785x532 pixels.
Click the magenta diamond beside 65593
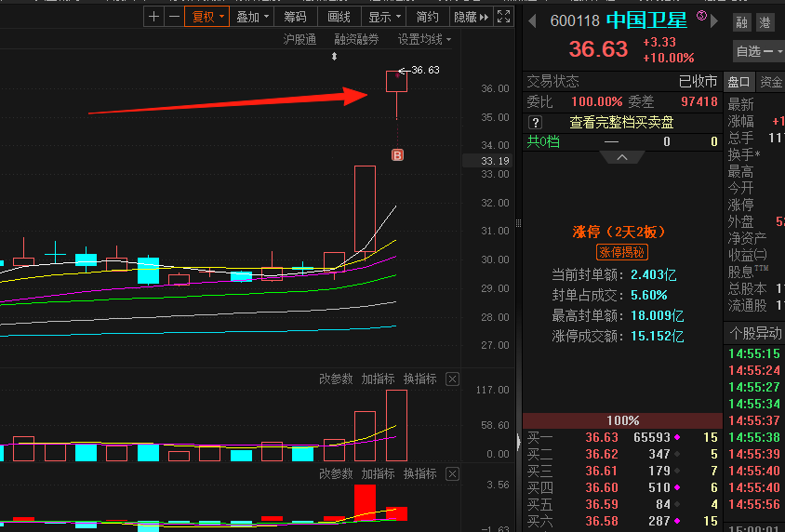[x=677, y=437]
